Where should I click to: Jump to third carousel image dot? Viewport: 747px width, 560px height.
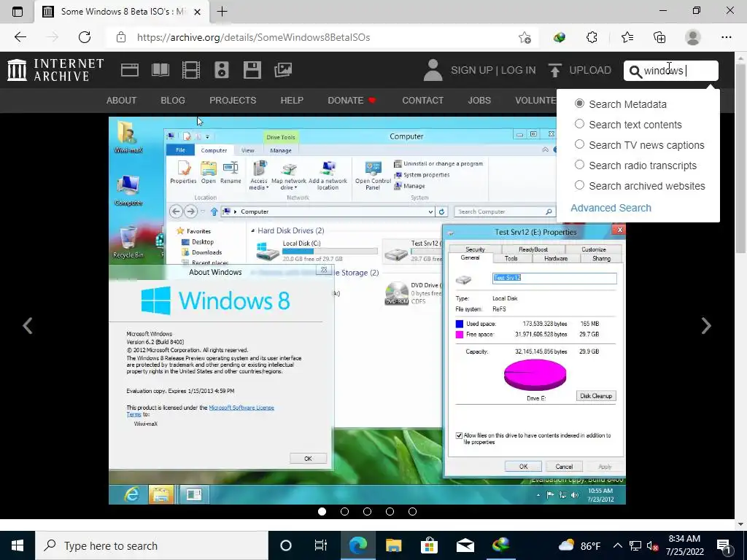[x=368, y=511]
